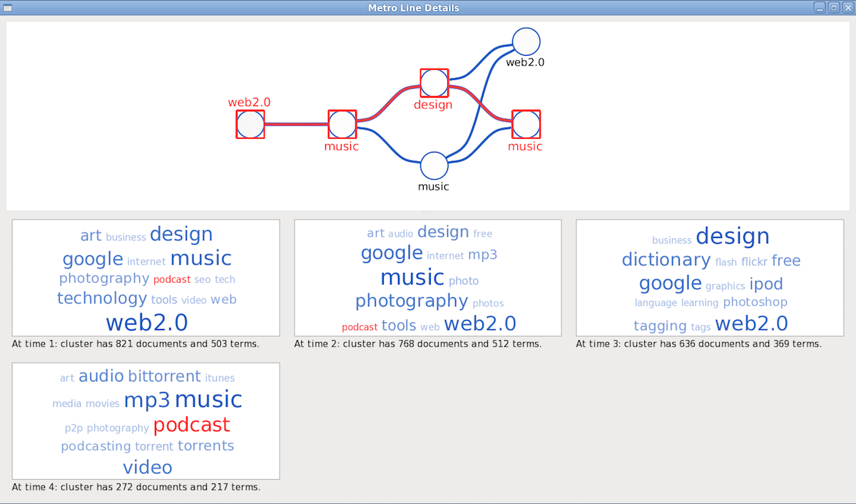Click the itunes tag in time 4 cloud
856x504 pixels.
point(220,378)
